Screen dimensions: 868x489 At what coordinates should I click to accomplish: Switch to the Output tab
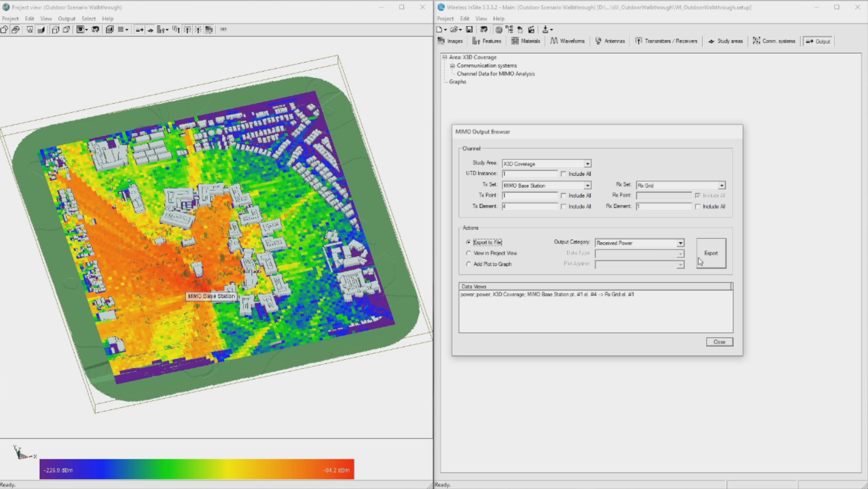point(818,41)
